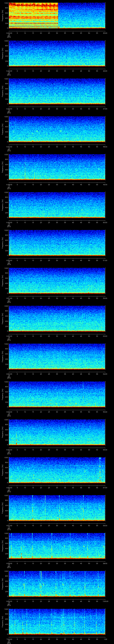
Task: Click the 6:48:00 time axis label
Action: tap(9, 185)
